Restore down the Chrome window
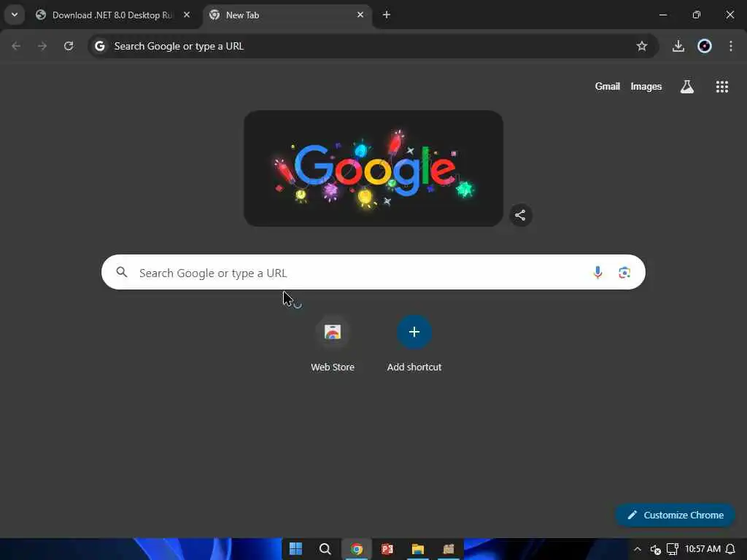This screenshot has height=560, width=747. (697, 15)
